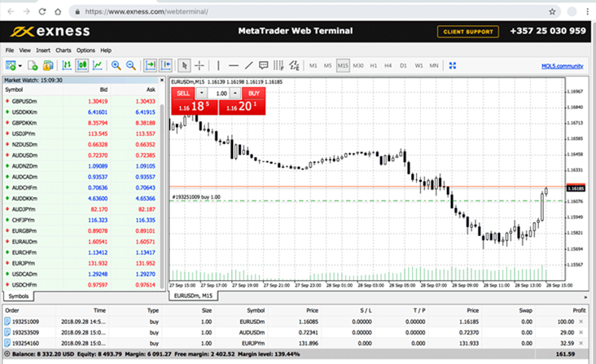596x364 pixels.
Task: Set timeframe to MN
Action: click(x=434, y=66)
